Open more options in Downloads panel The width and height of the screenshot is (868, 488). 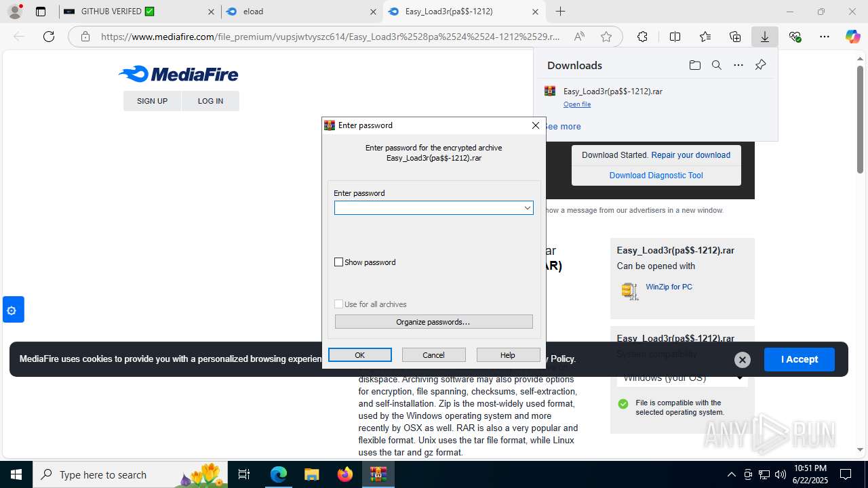(x=738, y=65)
